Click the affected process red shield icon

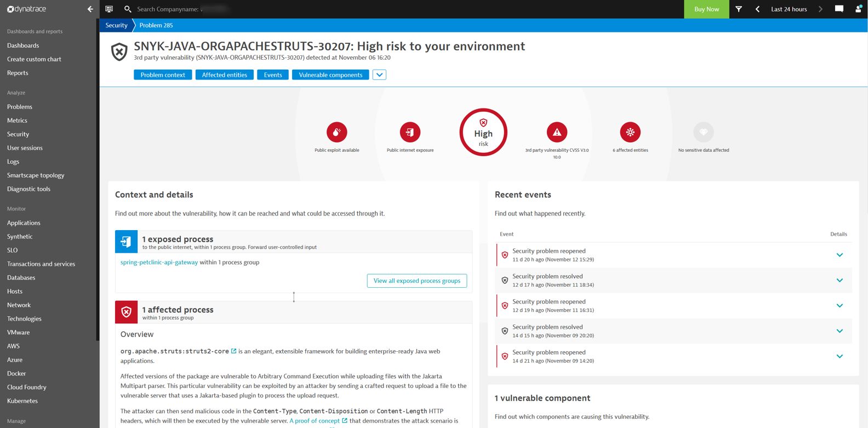pos(126,312)
